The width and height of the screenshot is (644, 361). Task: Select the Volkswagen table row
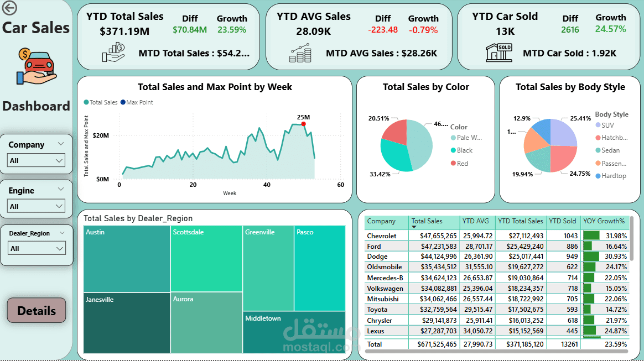coord(497,289)
